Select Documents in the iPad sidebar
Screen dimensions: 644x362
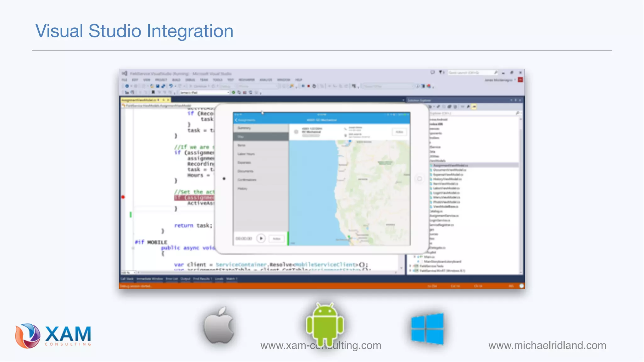[261, 171]
